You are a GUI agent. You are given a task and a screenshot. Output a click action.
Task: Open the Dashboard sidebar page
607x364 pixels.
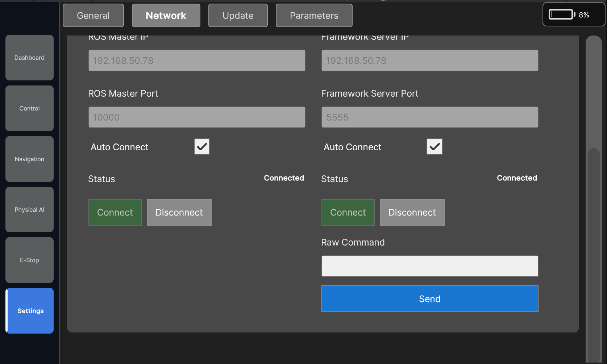point(29,58)
